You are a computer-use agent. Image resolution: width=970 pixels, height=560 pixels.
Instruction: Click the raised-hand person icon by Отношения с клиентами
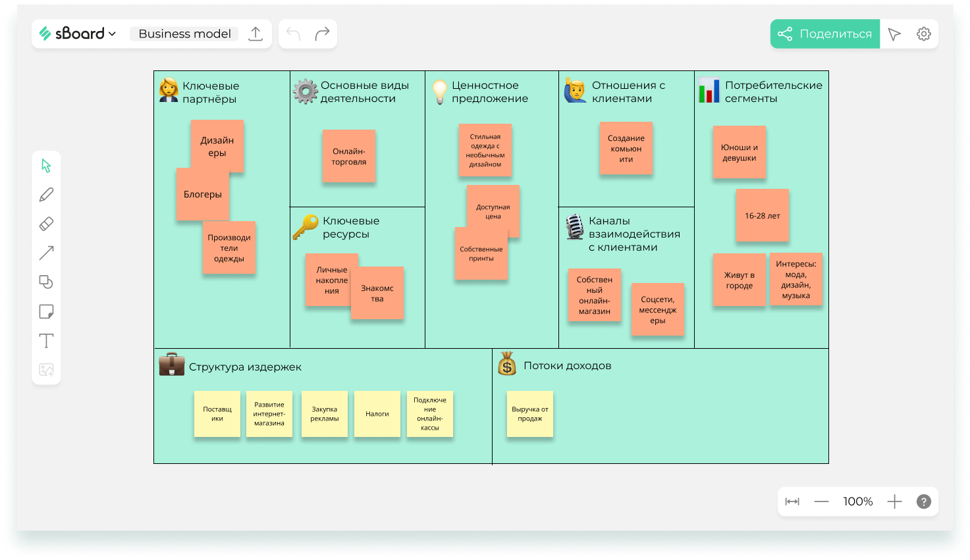(575, 90)
